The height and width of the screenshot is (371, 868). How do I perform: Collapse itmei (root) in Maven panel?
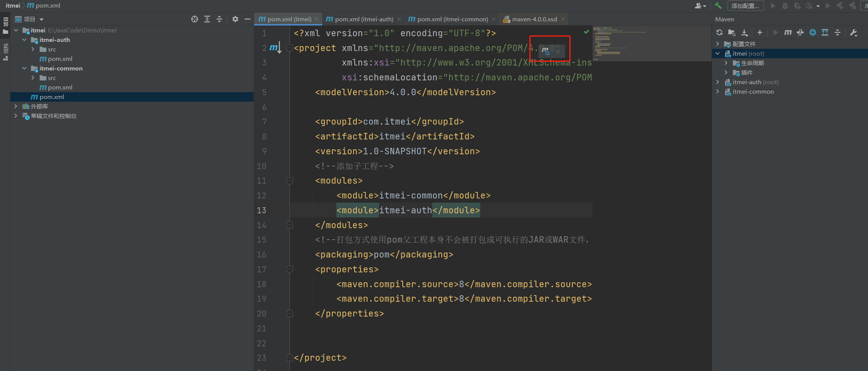tap(718, 53)
